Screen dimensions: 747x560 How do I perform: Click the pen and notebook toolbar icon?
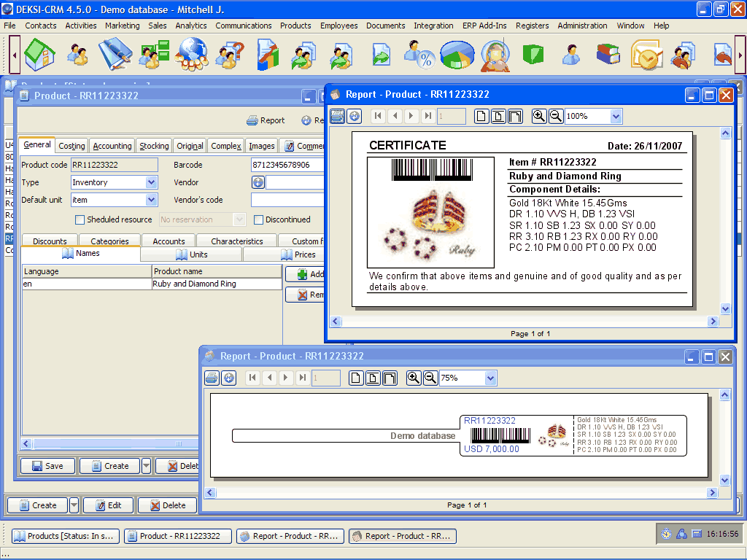[115, 54]
